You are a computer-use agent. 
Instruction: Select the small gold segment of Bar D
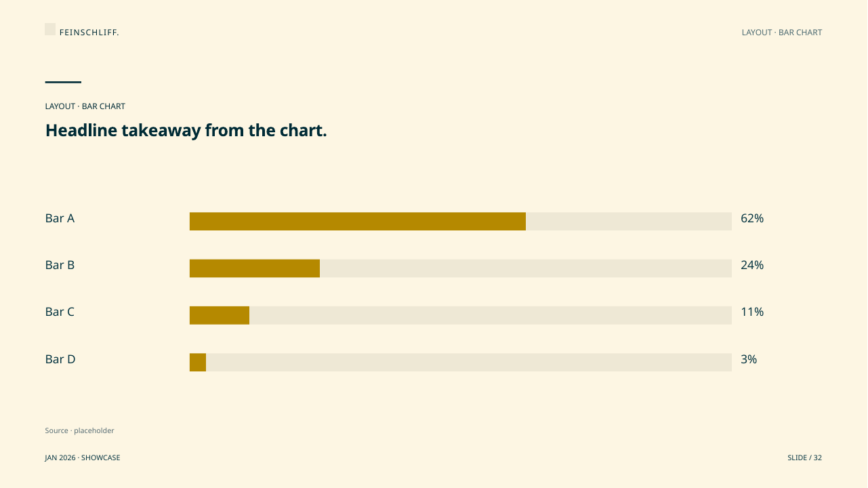(198, 362)
